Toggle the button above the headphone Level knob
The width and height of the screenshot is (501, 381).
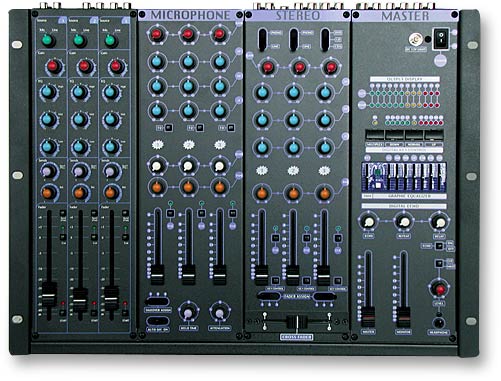[439, 263]
